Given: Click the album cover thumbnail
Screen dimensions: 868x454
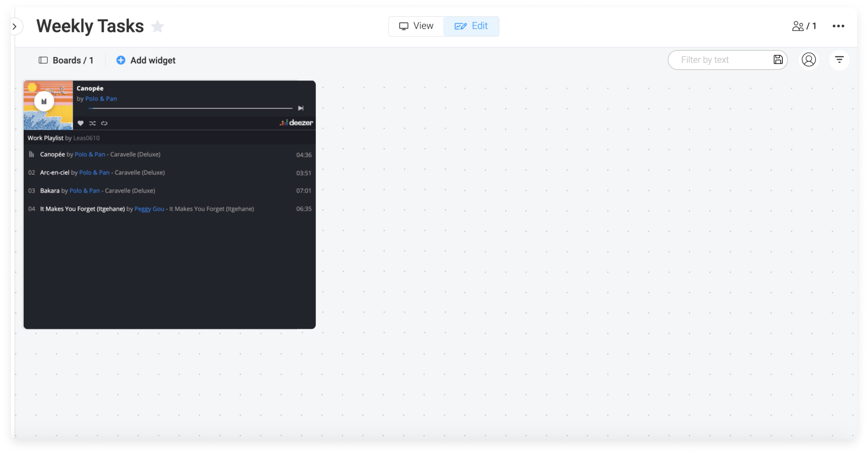Looking at the screenshot, I should (x=48, y=105).
